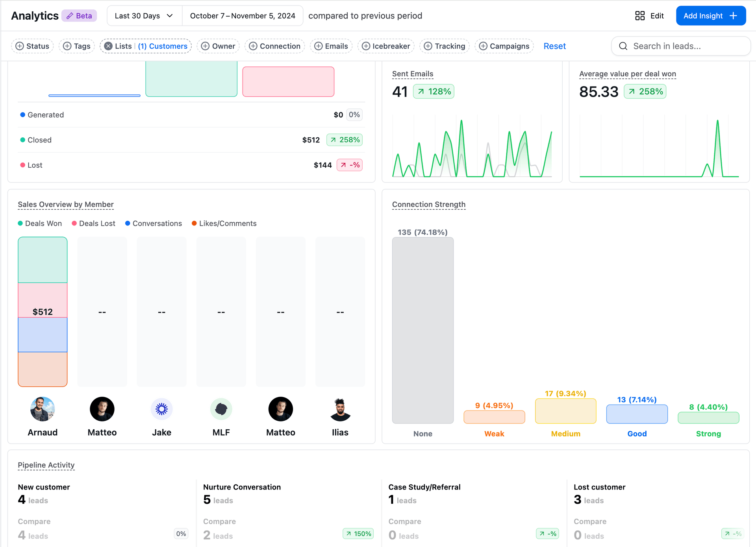The image size is (756, 547).
Task: Click the Reset filters link
Action: coord(554,46)
